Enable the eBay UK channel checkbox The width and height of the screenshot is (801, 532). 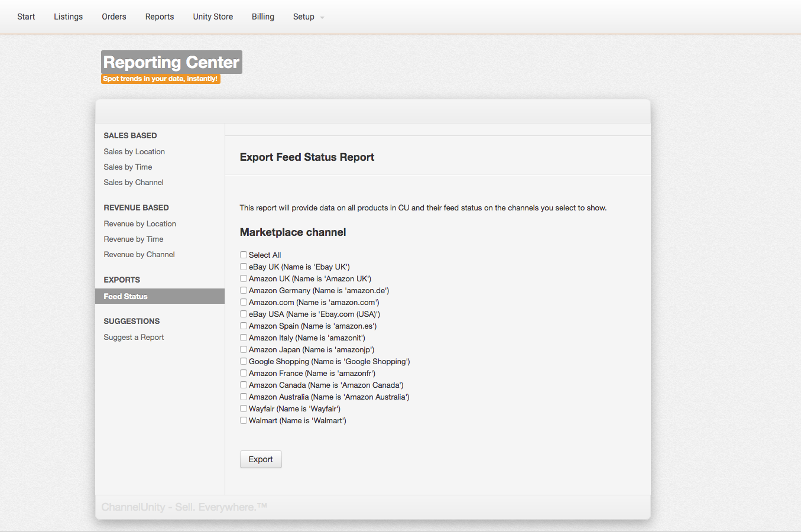coord(244,267)
